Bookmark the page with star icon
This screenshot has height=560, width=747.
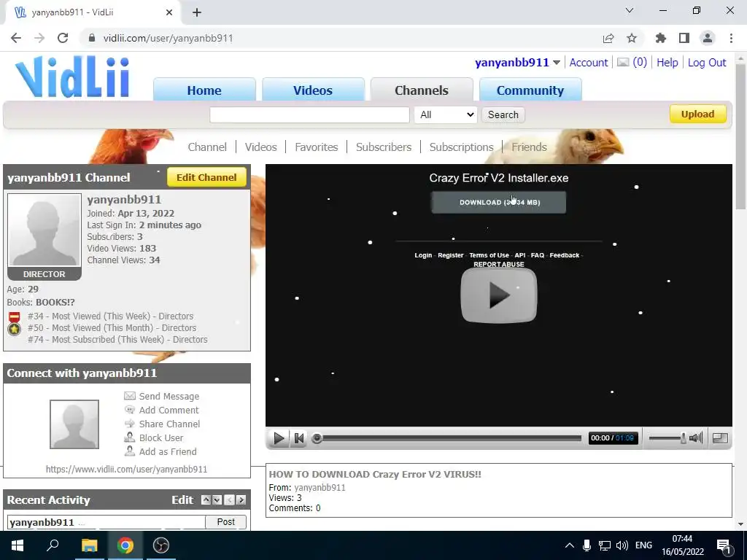[632, 38]
